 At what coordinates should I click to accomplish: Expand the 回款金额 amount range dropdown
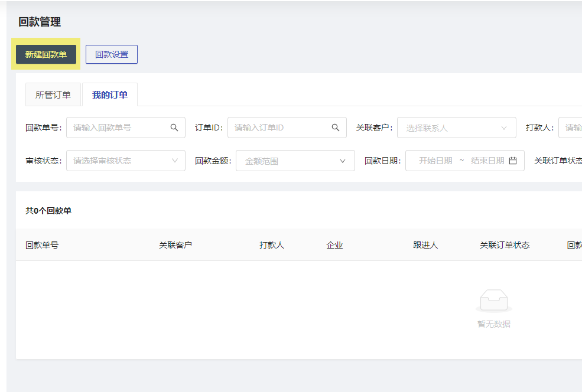tap(295, 161)
